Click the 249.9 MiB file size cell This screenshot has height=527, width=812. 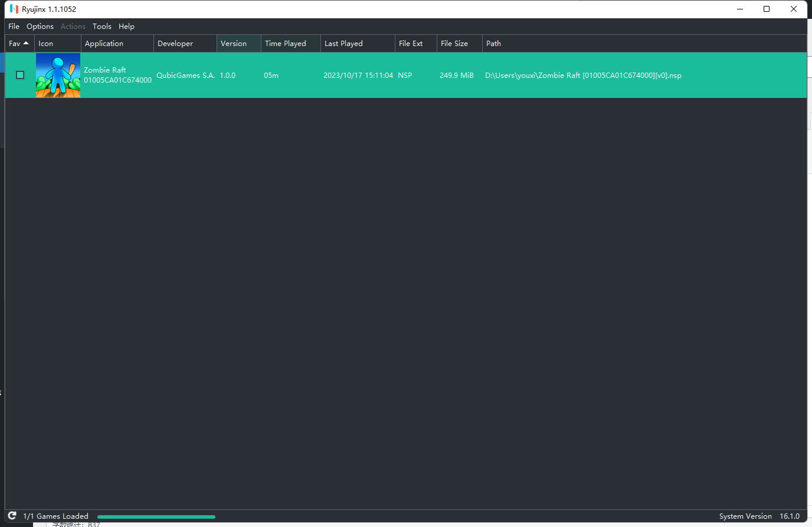pyautogui.click(x=457, y=76)
